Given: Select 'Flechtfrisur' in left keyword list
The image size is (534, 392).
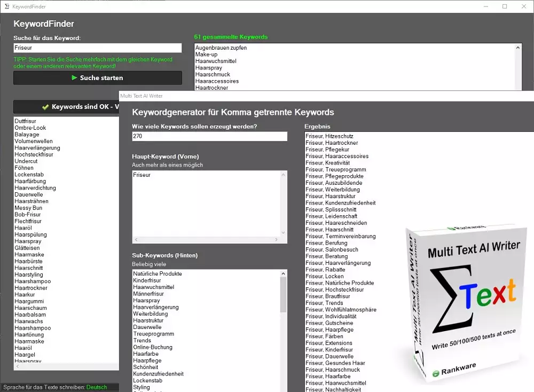Looking at the screenshot, I should 28,221.
